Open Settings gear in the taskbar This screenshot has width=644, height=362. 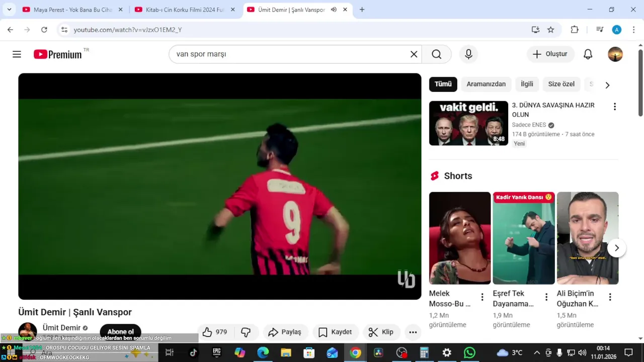[x=447, y=352]
